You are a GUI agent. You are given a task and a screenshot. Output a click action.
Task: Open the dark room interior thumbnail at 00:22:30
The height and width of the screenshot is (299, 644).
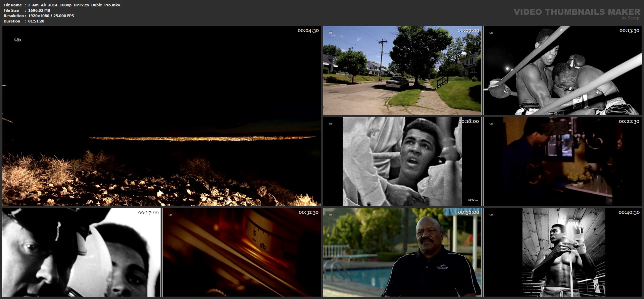click(562, 161)
